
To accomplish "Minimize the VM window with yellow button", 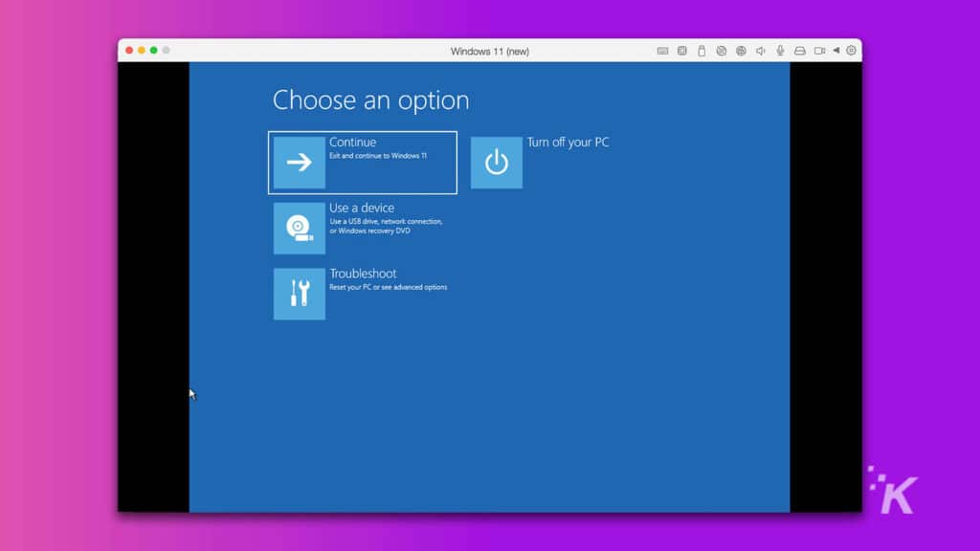I will pos(142,51).
